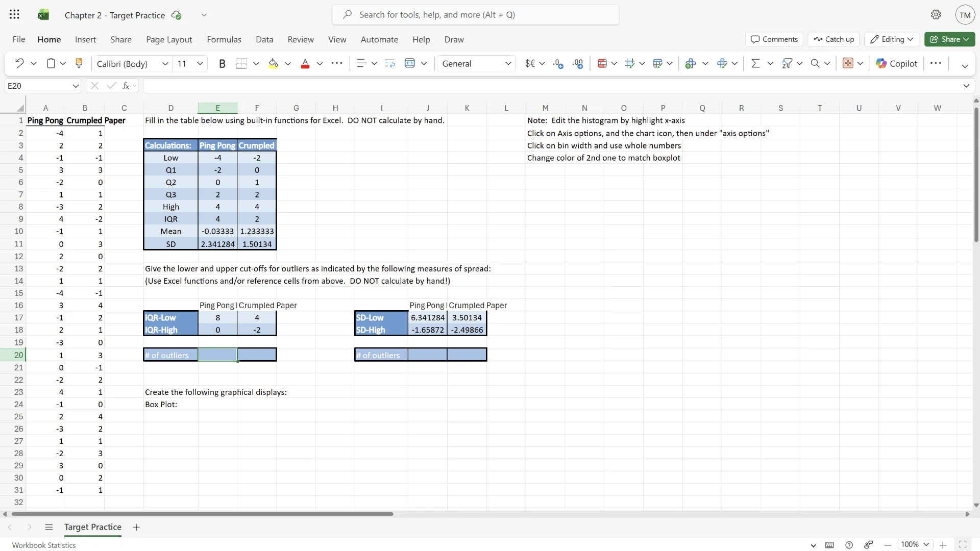Open Settings from the title bar gear

(936, 15)
